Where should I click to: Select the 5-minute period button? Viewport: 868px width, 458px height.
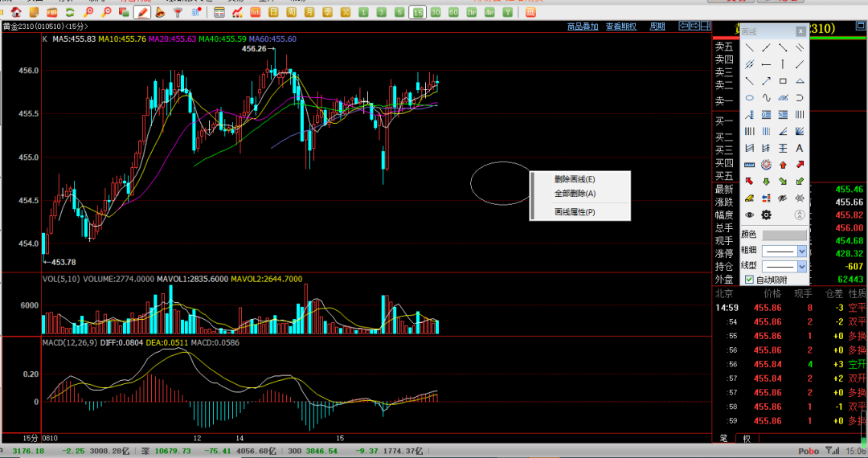(399, 12)
